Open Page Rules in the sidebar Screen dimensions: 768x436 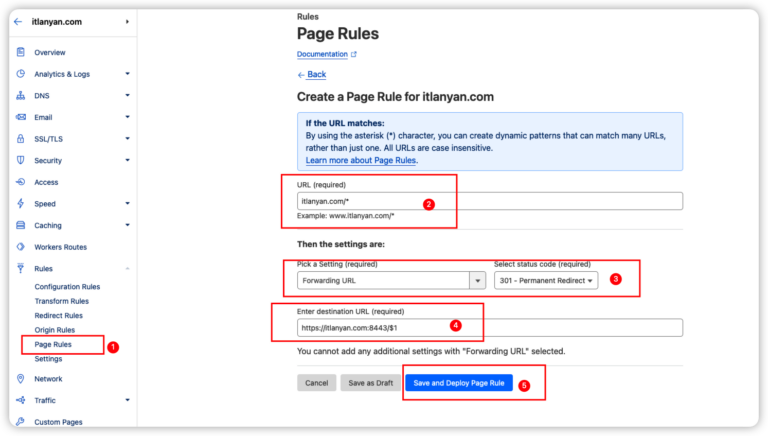(x=53, y=344)
